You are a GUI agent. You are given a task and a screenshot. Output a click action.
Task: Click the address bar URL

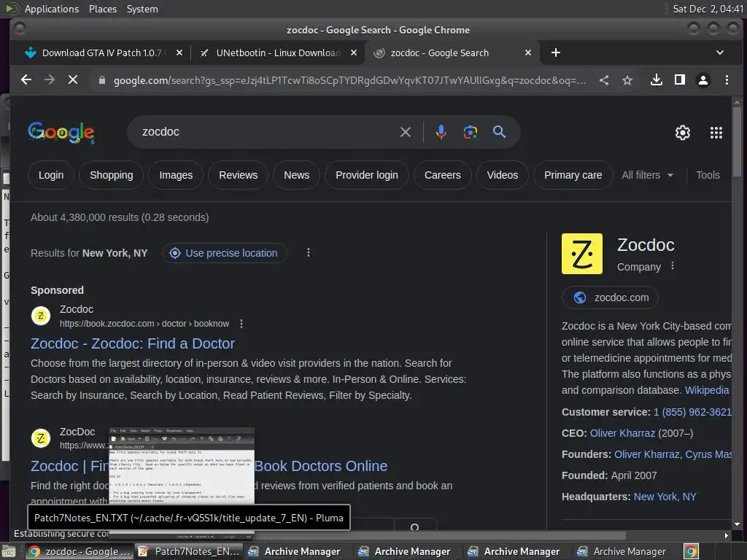coord(349,80)
